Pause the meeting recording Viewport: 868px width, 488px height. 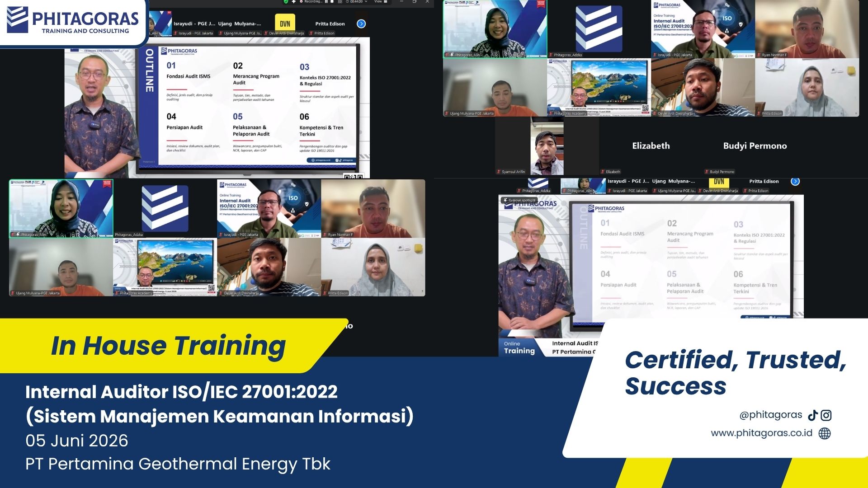coord(326,1)
